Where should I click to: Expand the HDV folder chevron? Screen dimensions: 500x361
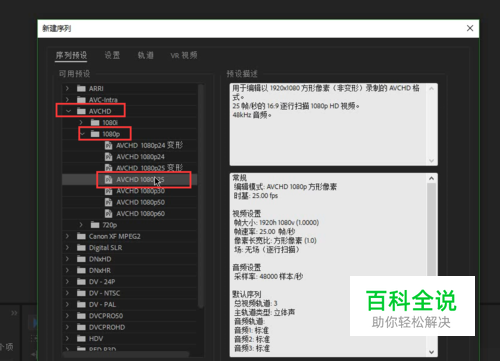pyautogui.click(x=67, y=338)
